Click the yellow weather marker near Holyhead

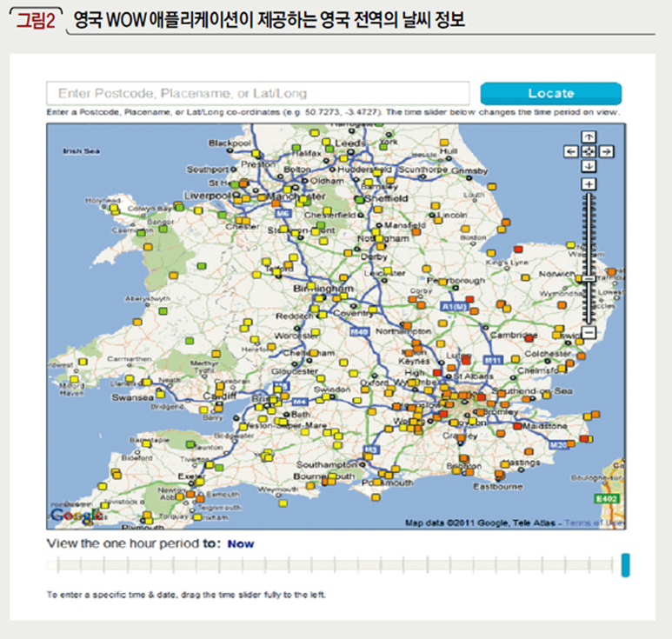click(114, 208)
